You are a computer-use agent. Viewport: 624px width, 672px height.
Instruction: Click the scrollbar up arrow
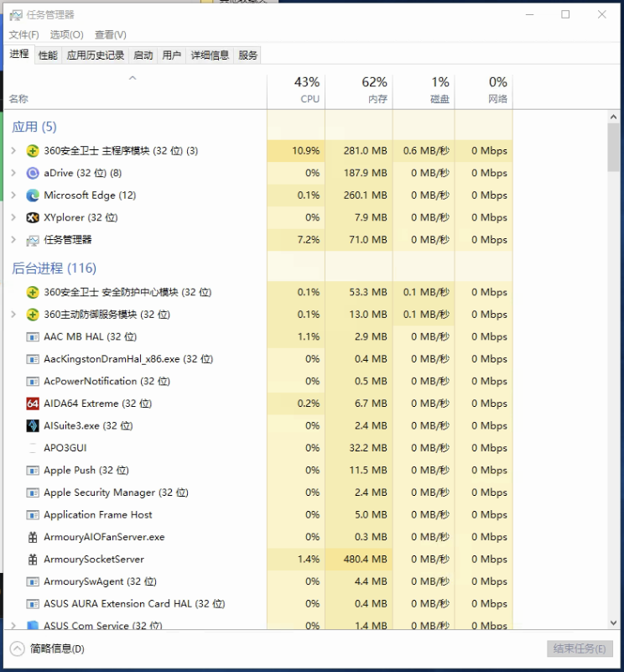coord(613,117)
